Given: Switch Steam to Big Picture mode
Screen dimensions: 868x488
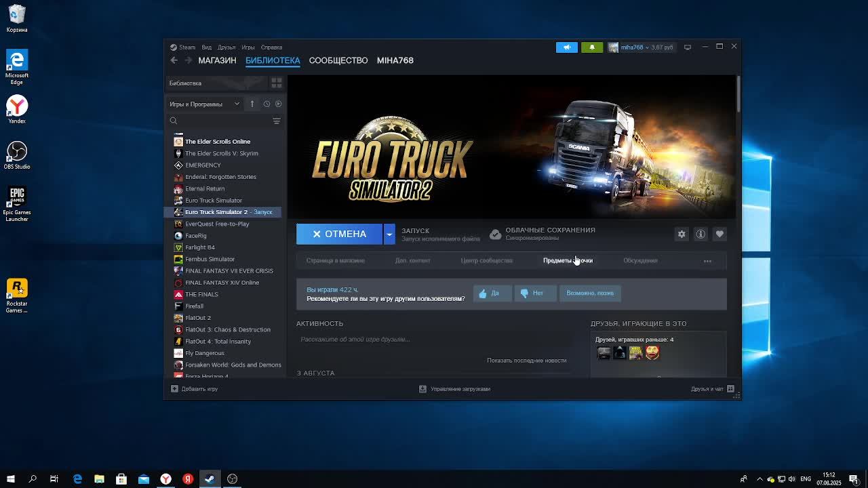Looking at the screenshot, I should tap(688, 47).
